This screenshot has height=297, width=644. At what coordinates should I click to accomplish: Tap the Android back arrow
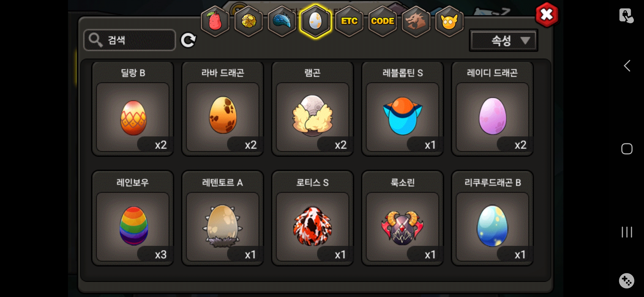[627, 66]
